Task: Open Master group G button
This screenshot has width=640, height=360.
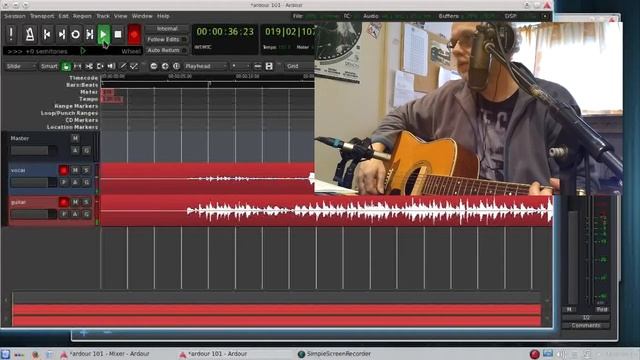Action: click(86, 150)
